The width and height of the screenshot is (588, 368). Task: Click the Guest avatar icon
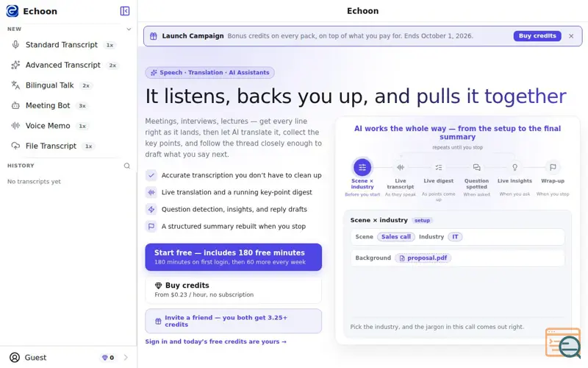tap(15, 358)
